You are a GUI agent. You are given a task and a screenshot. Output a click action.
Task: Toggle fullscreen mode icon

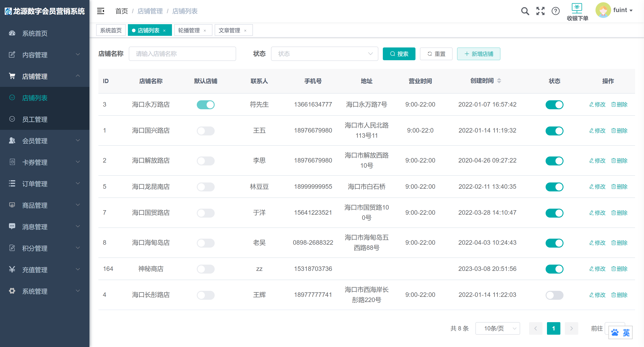pyautogui.click(x=540, y=11)
